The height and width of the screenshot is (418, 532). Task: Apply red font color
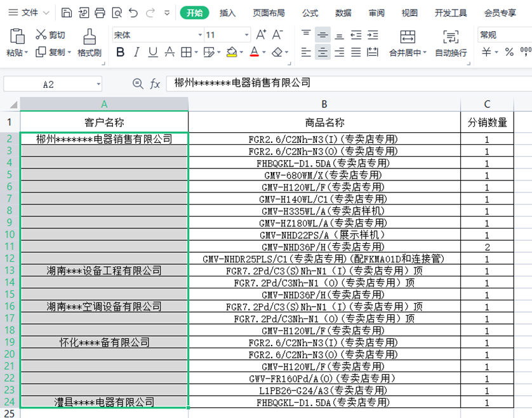[254, 52]
